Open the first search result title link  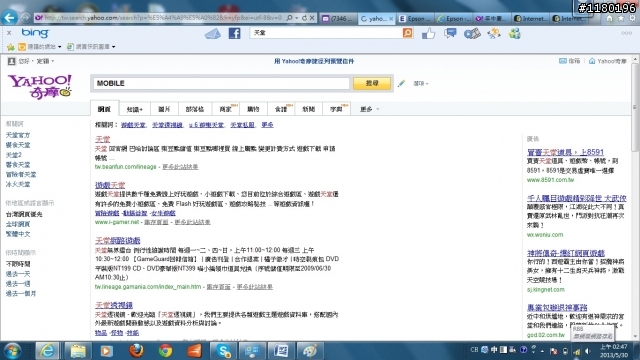102,139
